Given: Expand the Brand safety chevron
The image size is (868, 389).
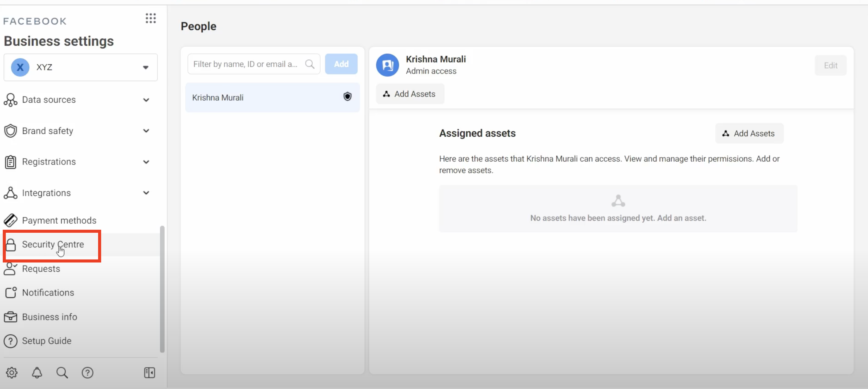Looking at the screenshot, I should (x=146, y=131).
